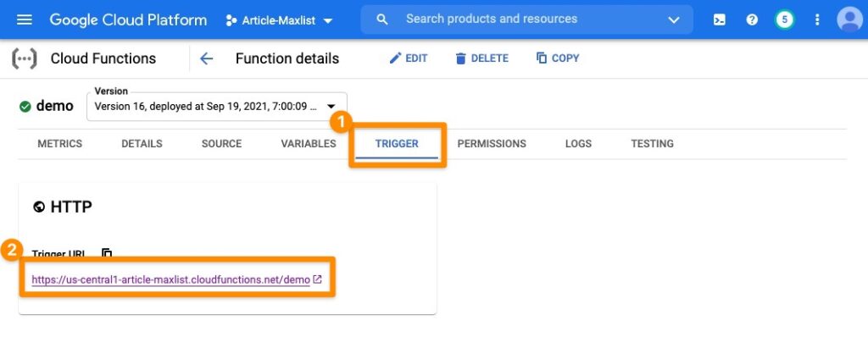Image resolution: width=868 pixels, height=337 pixels.
Task: Click the EDIT button
Action: [409, 58]
